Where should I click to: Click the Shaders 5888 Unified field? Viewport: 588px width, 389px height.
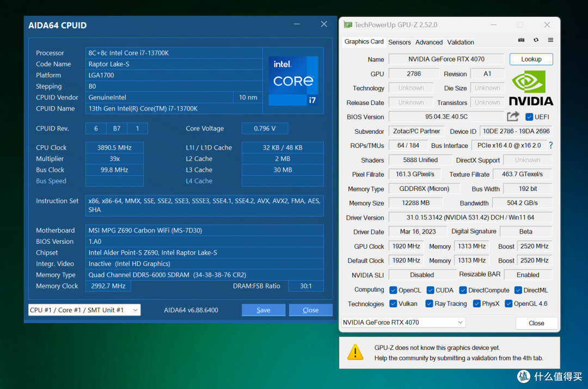[x=420, y=160]
